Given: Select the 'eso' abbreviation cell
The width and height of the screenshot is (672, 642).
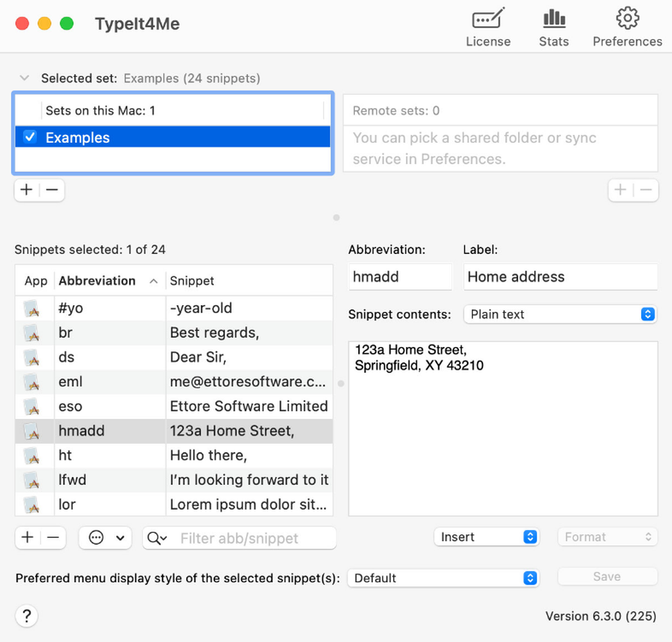Looking at the screenshot, I should 110,406.
